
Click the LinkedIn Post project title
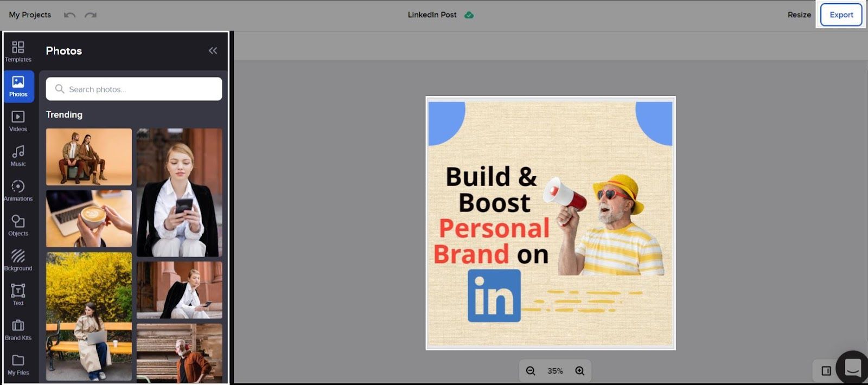coord(432,15)
